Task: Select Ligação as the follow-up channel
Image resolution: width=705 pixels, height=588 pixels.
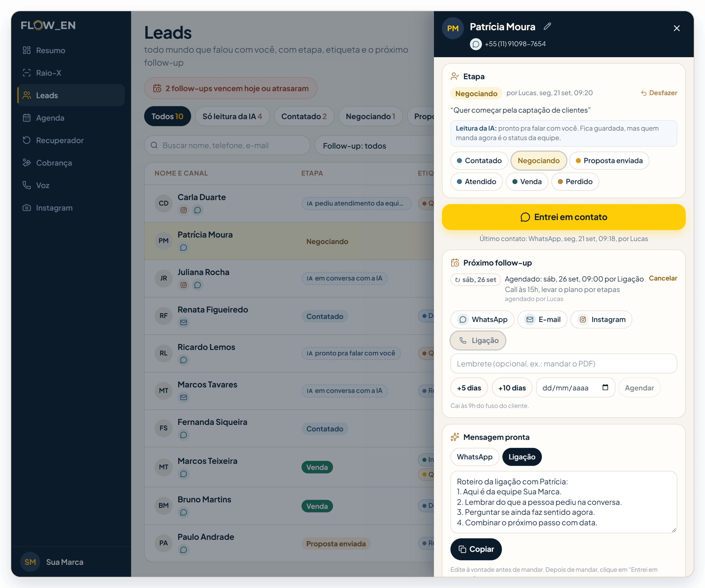Action: [x=478, y=341]
